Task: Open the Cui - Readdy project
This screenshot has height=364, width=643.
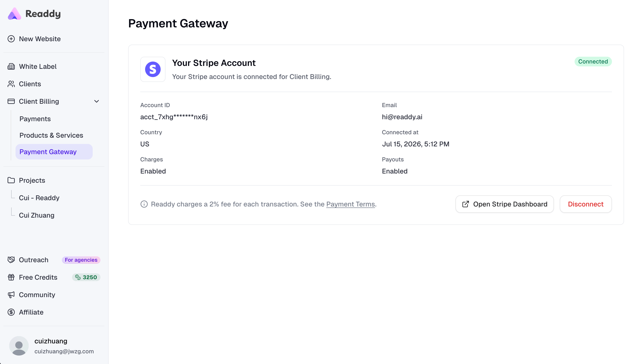Action: [39, 198]
